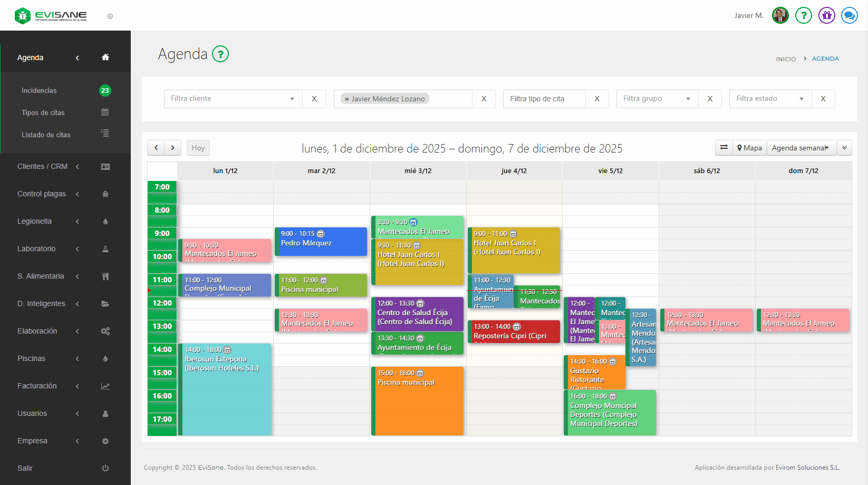Open the Mapa view with location pin

click(x=749, y=148)
